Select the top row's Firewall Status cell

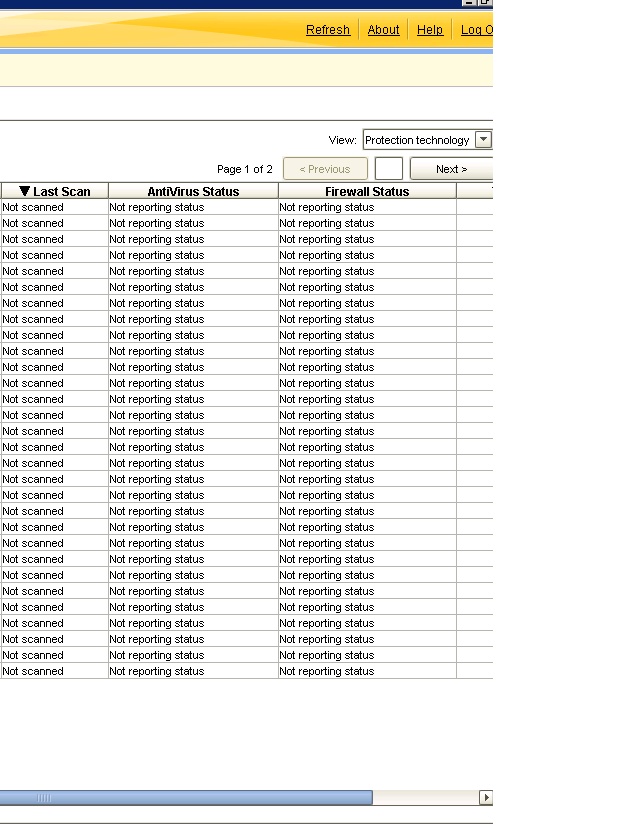coord(367,207)
